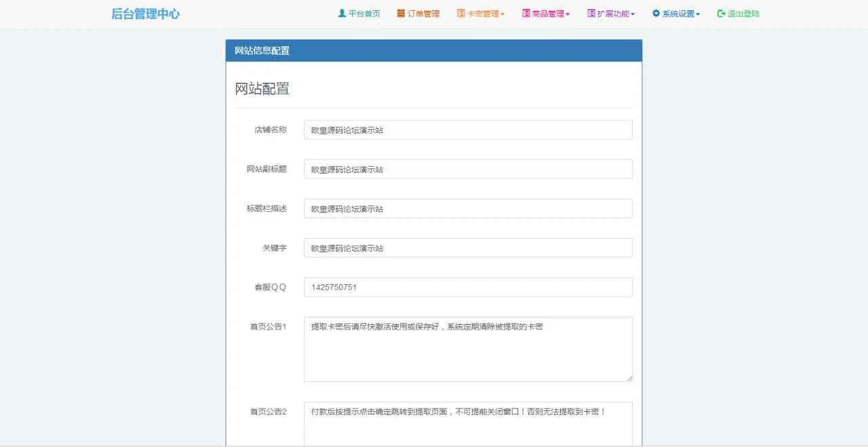The height and width of the screenshot is (447, 868).
Task: Expand the 卡密管理 dropdown caret
Action: tap(502, 14)
